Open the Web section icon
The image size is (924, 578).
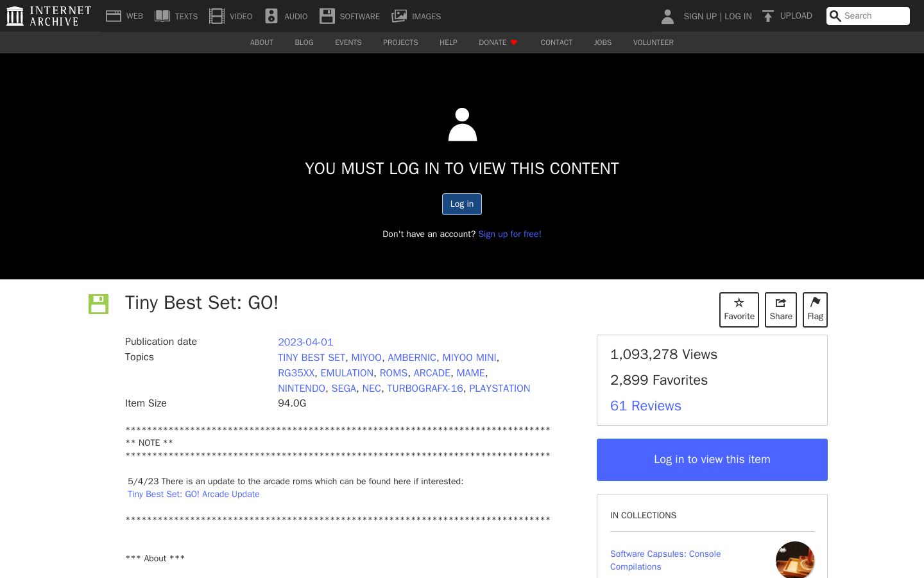click(114, 16)
